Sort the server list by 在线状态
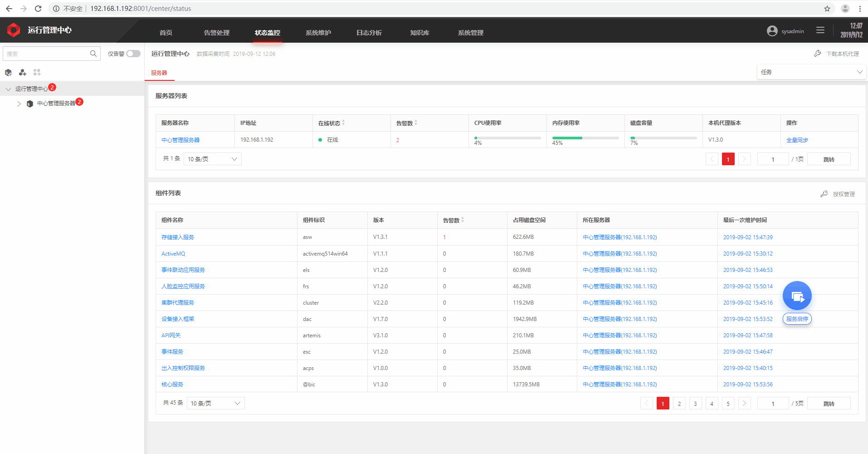 coord(343,123)
